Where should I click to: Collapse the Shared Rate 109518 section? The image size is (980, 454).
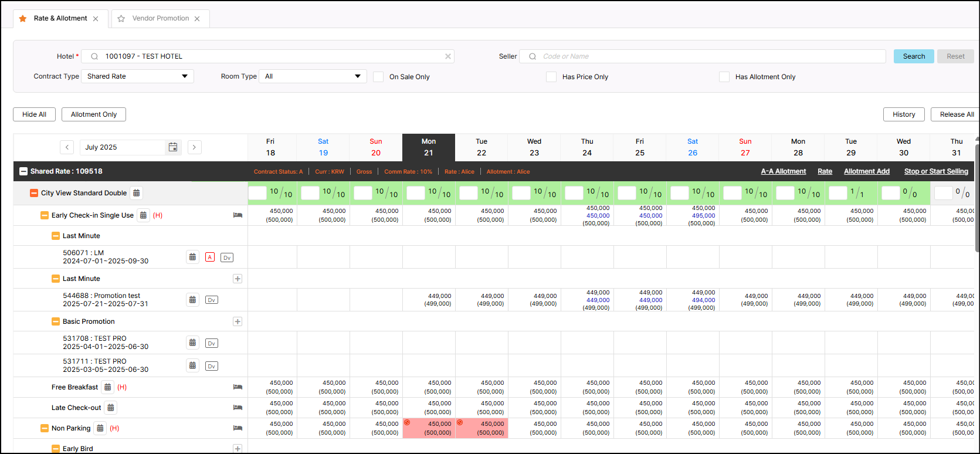(x=23, y=171)
